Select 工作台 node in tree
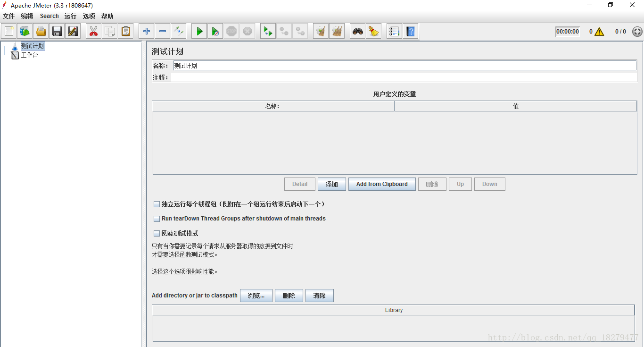 [x=29, y=55]
